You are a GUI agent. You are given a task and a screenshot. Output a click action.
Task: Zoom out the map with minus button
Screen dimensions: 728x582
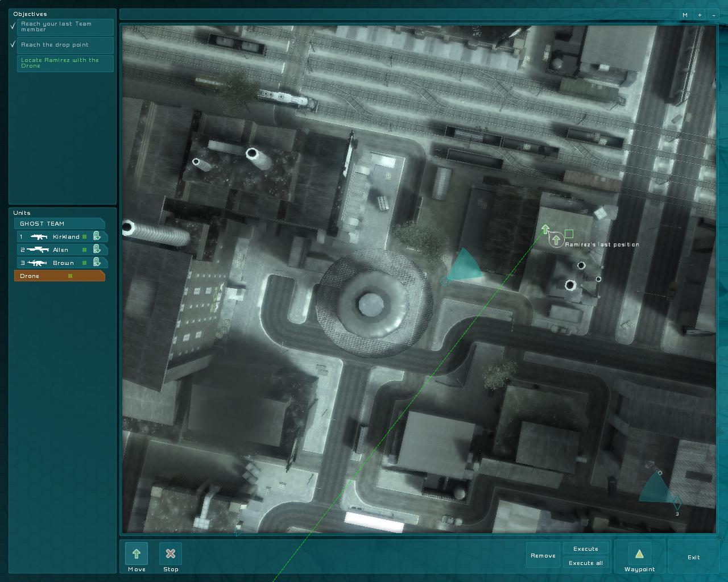714,15
